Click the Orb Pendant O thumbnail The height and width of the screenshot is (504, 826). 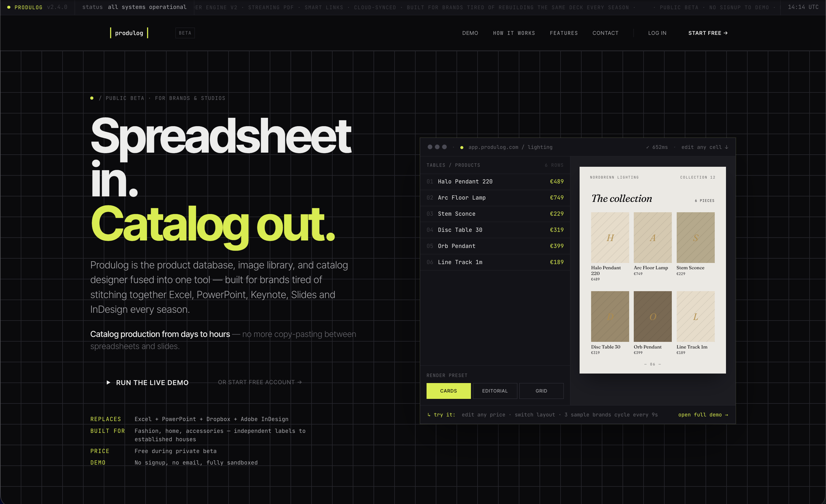652,317
